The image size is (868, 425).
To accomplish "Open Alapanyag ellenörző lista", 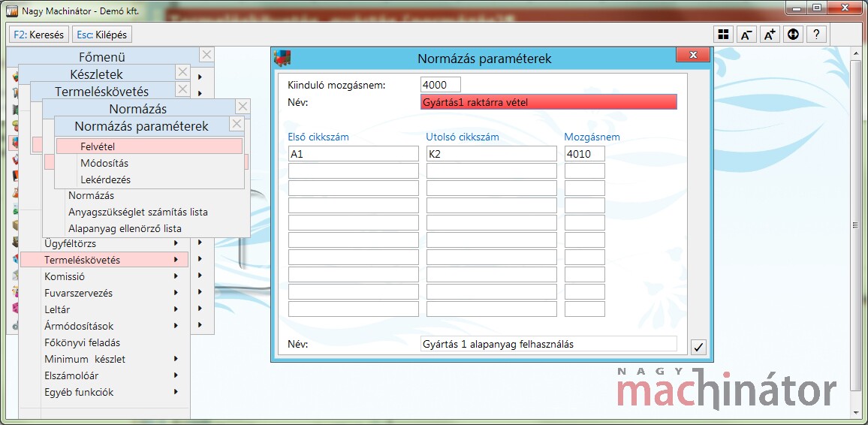I will coord(125,228).
